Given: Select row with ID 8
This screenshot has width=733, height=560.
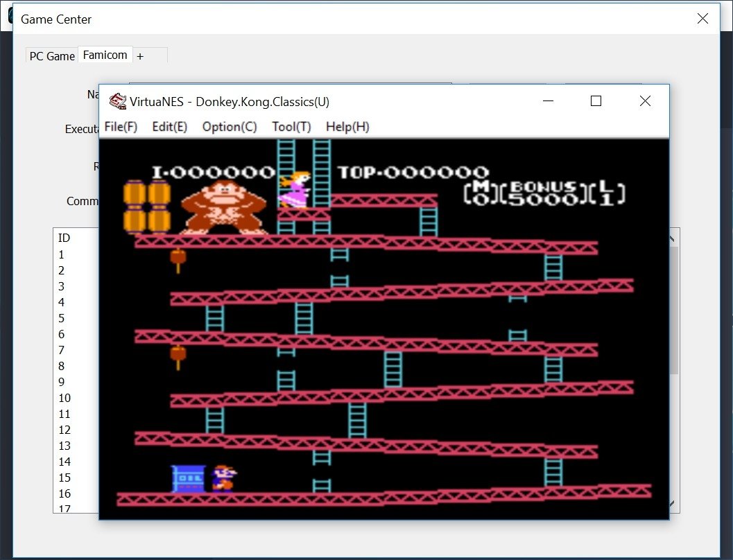Looking at the screenshot, I should (61, 366).
